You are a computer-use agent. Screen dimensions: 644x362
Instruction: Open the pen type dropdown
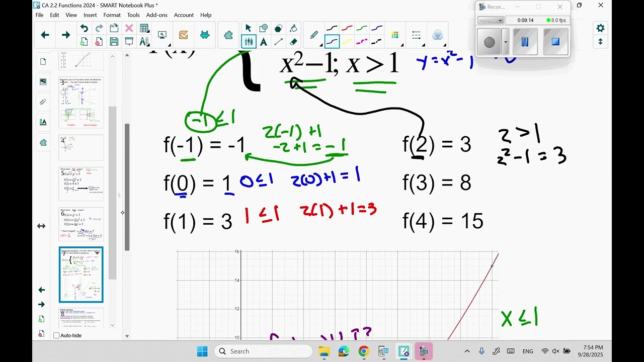[x=314, y=35]
